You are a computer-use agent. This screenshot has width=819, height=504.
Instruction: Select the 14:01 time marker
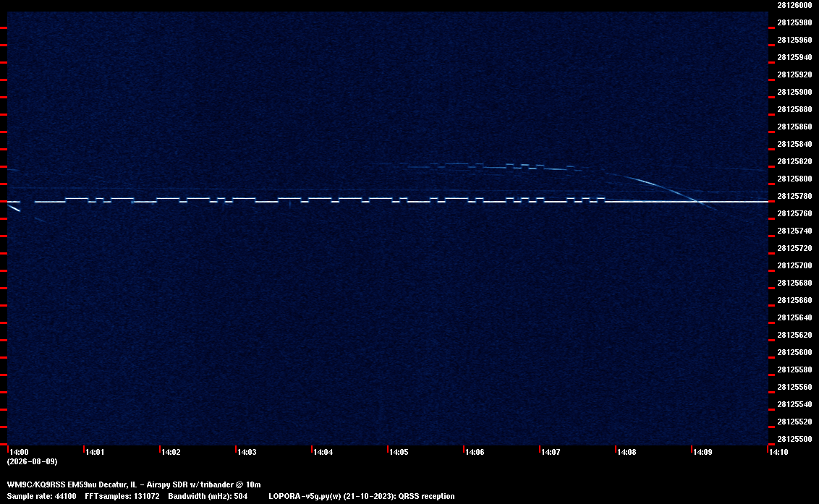pyautogui.click(x=95, y=452)
